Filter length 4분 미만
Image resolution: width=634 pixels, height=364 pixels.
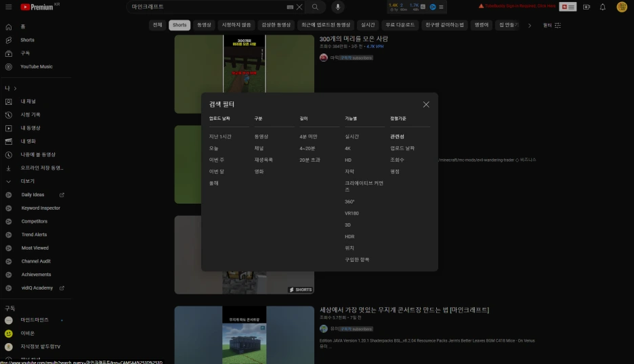click(308, 137)
